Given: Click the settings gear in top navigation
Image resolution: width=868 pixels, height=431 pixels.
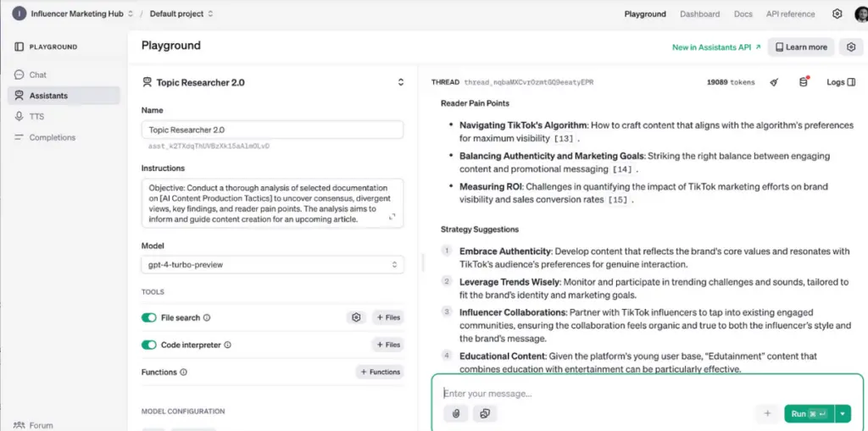Looking at the screenshot, I should [x=837, y=14].
